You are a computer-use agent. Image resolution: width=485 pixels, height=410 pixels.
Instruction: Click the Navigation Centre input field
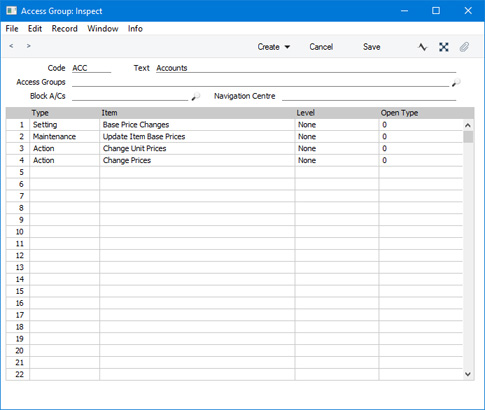(369, 96)
